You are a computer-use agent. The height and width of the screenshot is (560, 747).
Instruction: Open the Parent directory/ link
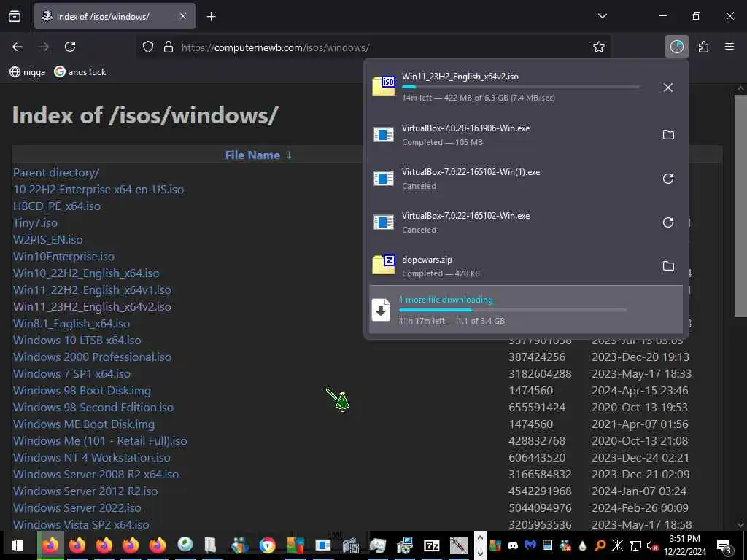tap(56, 173)
